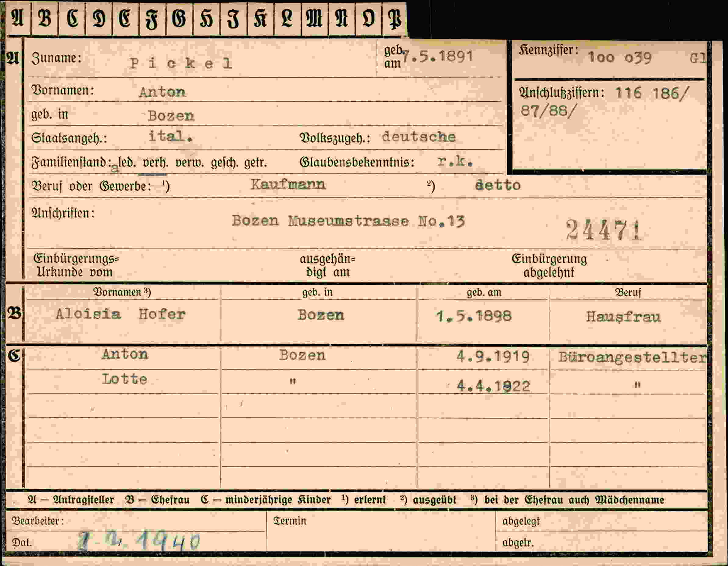
Task: Click the wife's birth date 1.5.1898
Action: click(x=473, y=316)
